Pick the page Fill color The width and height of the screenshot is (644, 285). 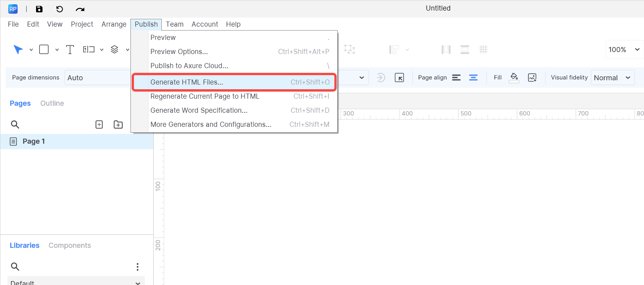pos(514,78)
